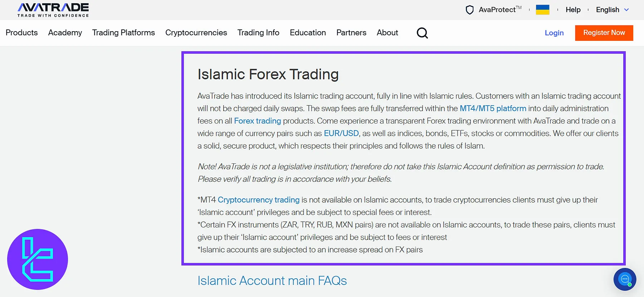The height and width of the screenshot is (297, 644).
Task: Click the Cryptocurrency trading link
Action: 259,200
